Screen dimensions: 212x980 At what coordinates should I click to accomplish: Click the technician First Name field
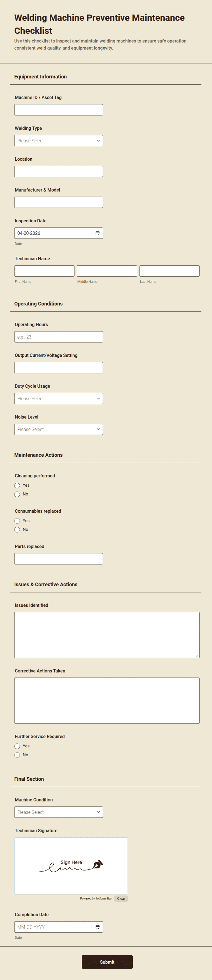pyautogui.click(x=44, y=270)
